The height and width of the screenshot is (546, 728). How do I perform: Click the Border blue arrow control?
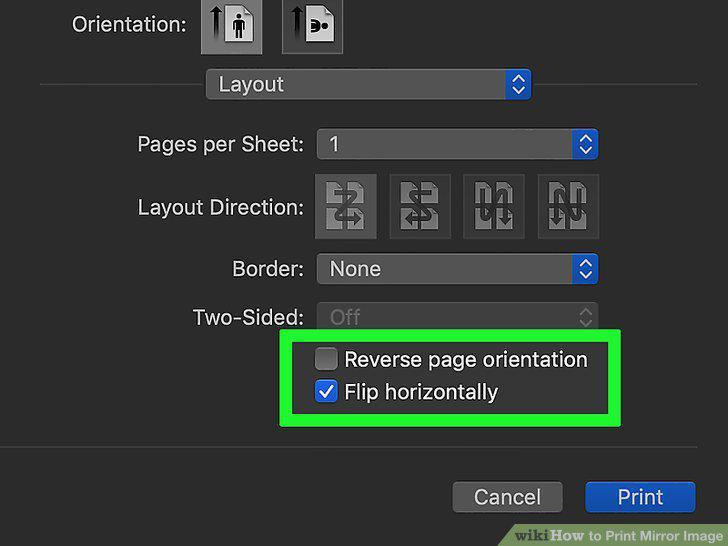(585, 269)
